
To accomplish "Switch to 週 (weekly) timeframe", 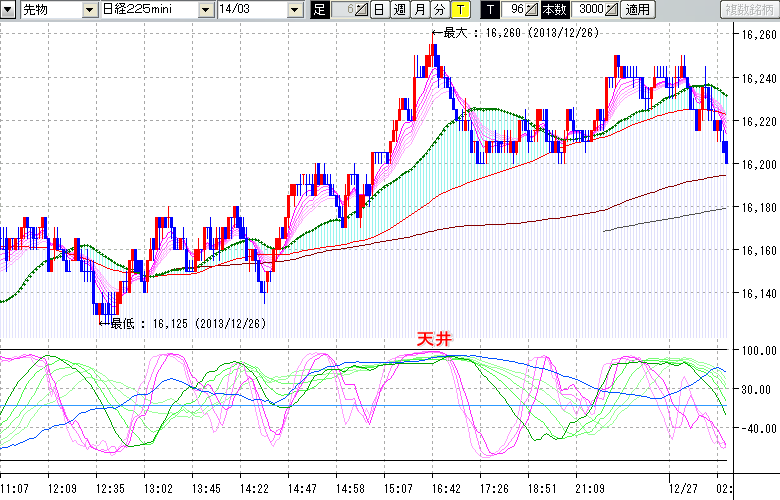I will (x=399, y=10).
